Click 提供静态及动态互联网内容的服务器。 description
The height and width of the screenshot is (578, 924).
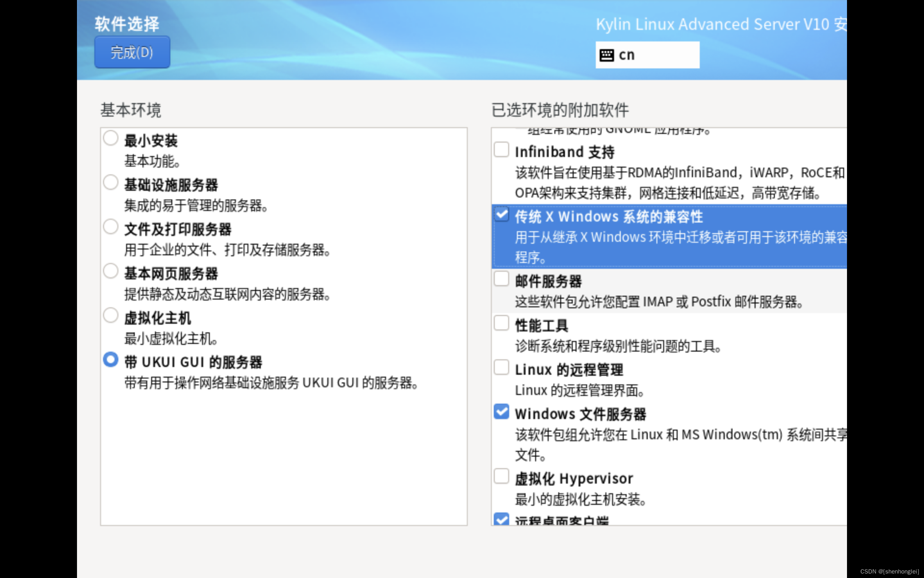(x=227, y=294)
